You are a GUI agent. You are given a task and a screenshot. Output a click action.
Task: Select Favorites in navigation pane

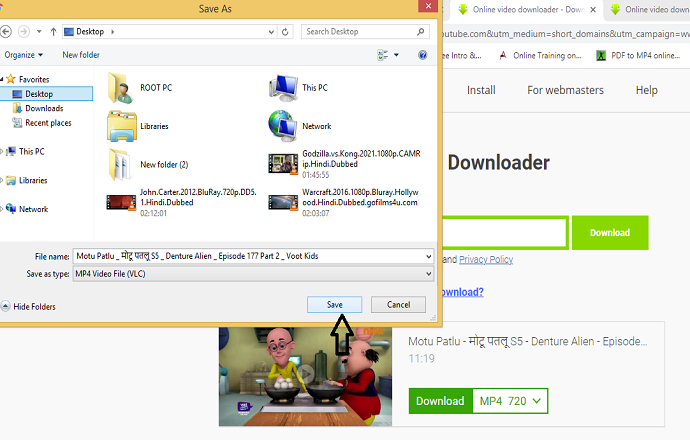(x=34, y=80)
